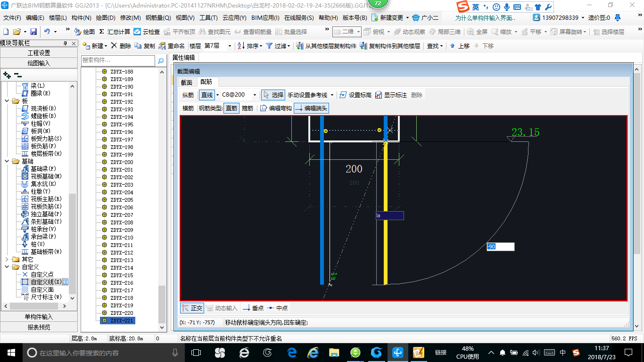Click the search magnifier icon
The width and height of the screenshot is (644, 362).
coord(160,60)
